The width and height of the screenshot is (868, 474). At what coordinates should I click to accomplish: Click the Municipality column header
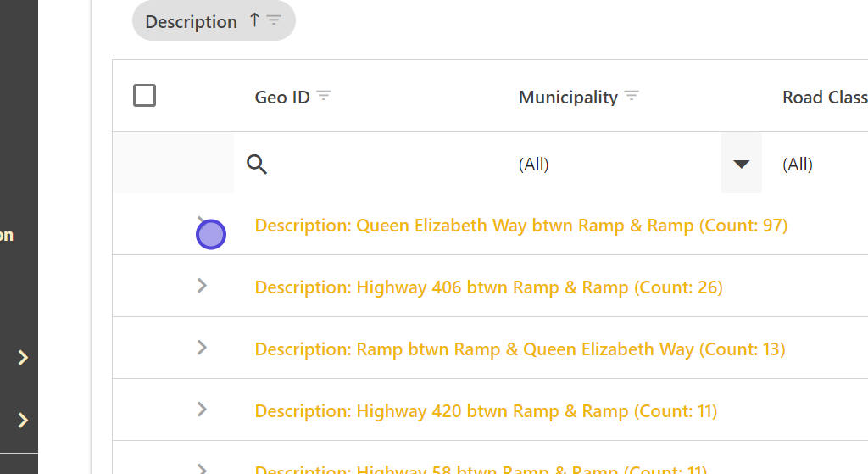point(568,98)
